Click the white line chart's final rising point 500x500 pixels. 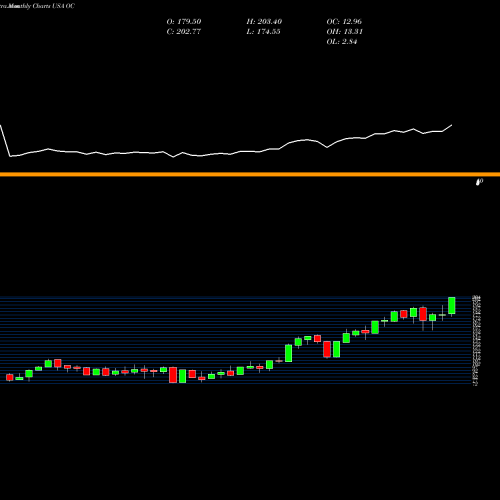452,125
